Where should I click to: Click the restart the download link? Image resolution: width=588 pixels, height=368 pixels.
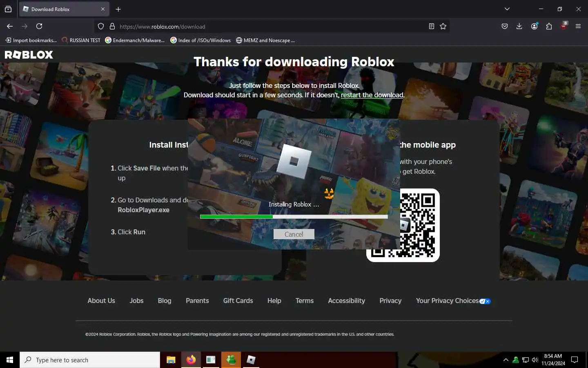372,95
